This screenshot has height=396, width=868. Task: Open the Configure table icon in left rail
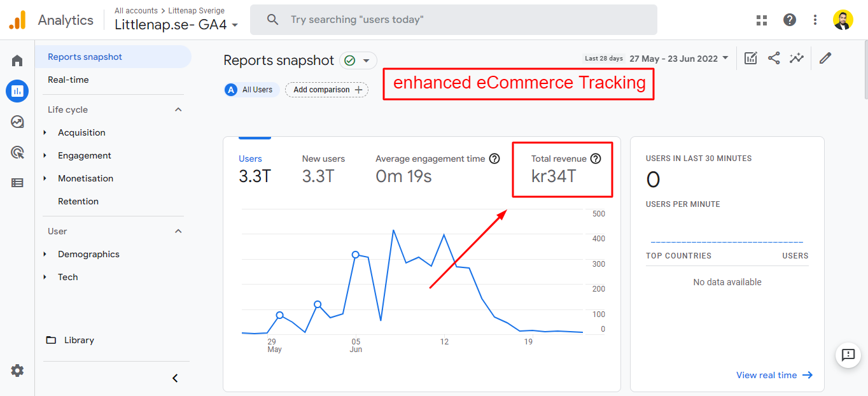[x=17, y=183]
